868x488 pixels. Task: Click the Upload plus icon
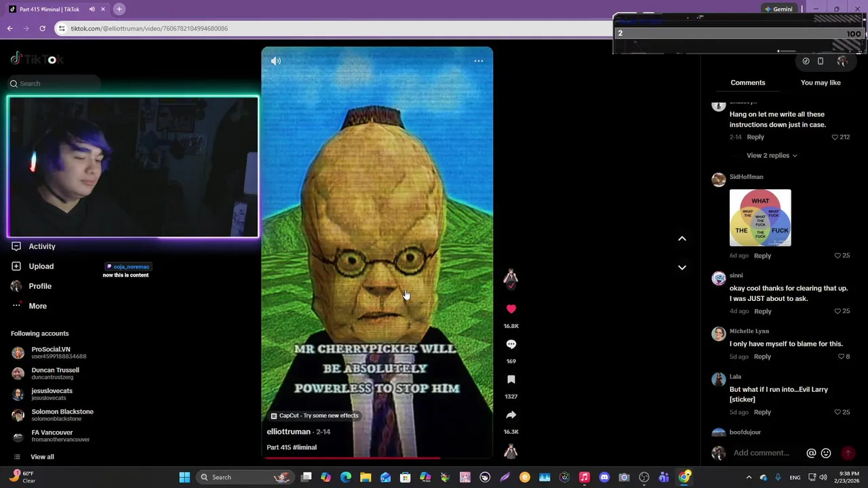16,266
